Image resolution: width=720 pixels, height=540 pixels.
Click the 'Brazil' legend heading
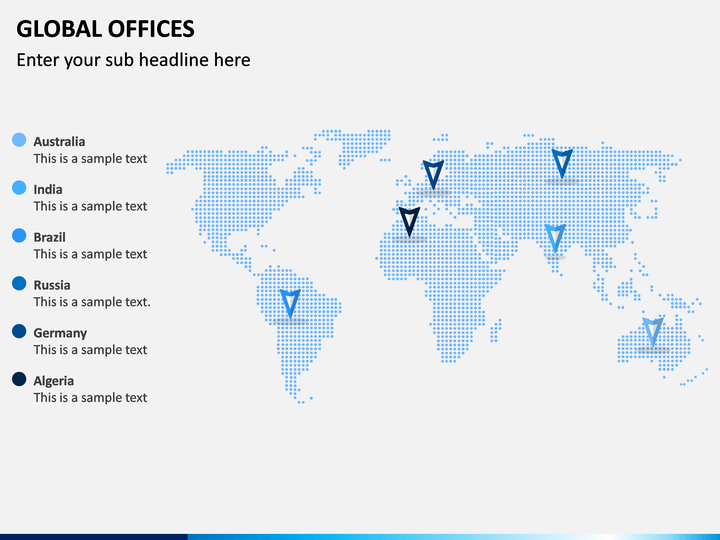click(x=50, y=237)
